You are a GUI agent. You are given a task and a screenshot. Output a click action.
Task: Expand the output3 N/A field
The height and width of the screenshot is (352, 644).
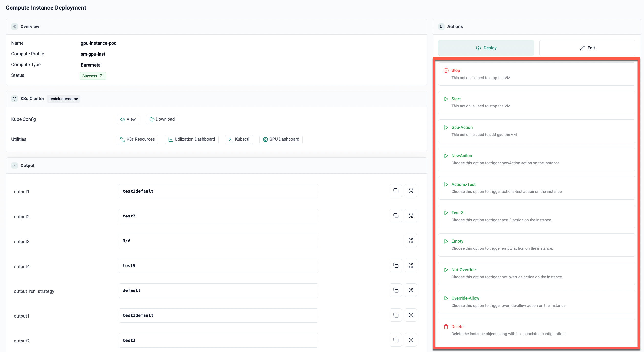click(x=411, y=241)
